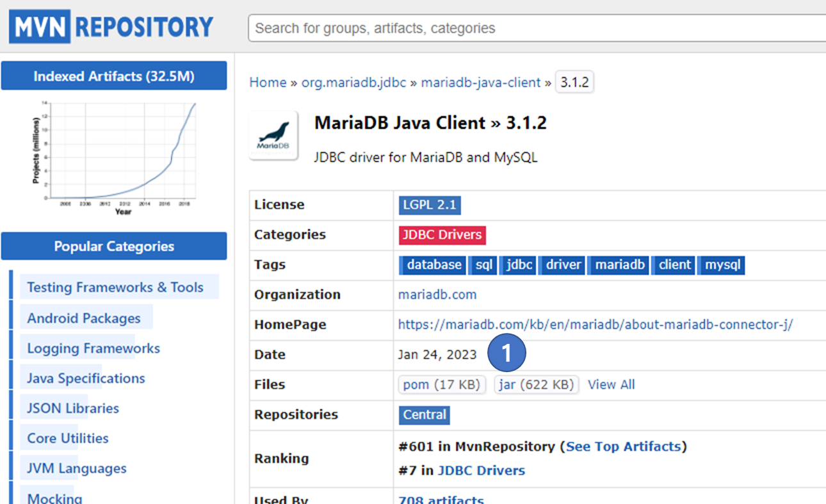Select the mysql tag
826x504 pixels.
click(x=721, y=265)
